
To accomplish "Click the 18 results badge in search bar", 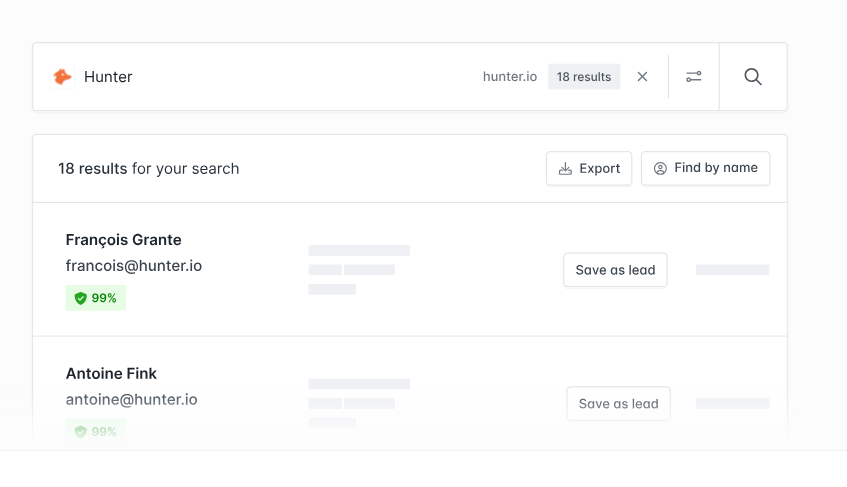I will tap(584, 77).
